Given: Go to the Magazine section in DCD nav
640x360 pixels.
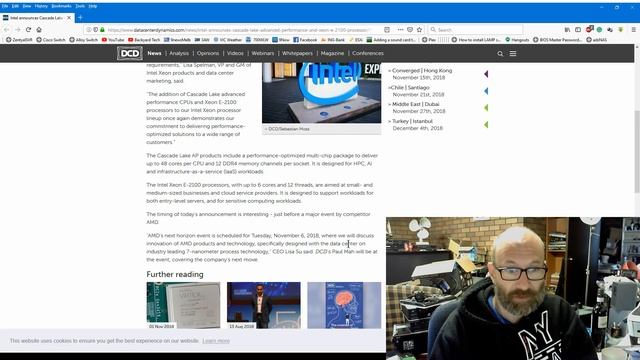Looking at the screenshot, I should [x=332, y=53].
